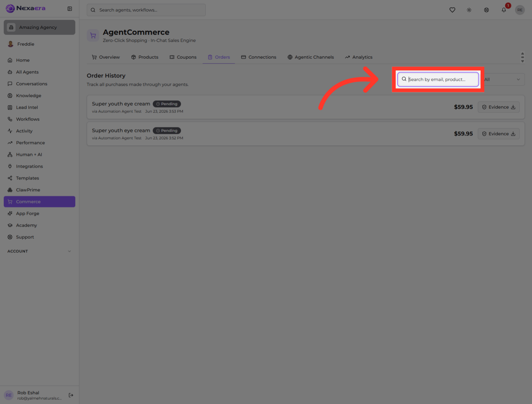The width and height of the screenshot is (532, 404).
Task: Select Commerce in sidebar
Action: [x=39, y=201]
